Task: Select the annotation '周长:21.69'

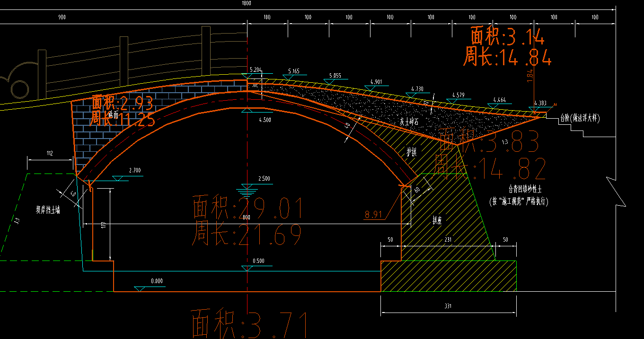Action: click(x=247, y=235)
